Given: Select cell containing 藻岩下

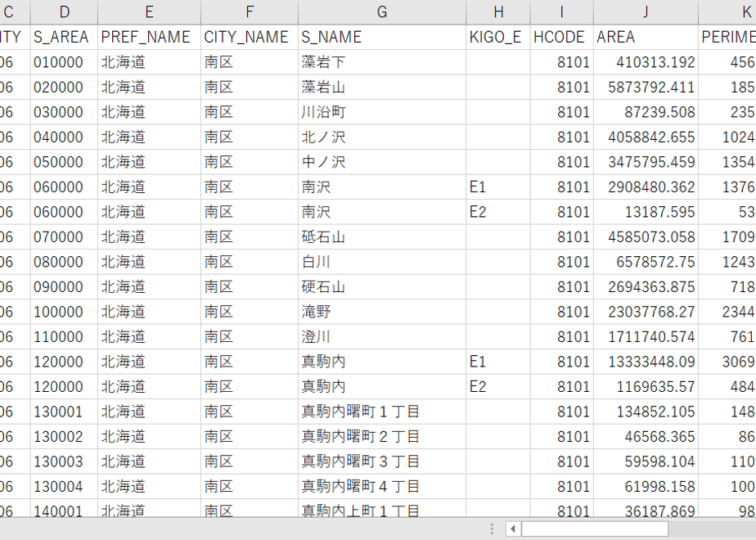Looking at the screenshot, I should [x=382, y=62].
